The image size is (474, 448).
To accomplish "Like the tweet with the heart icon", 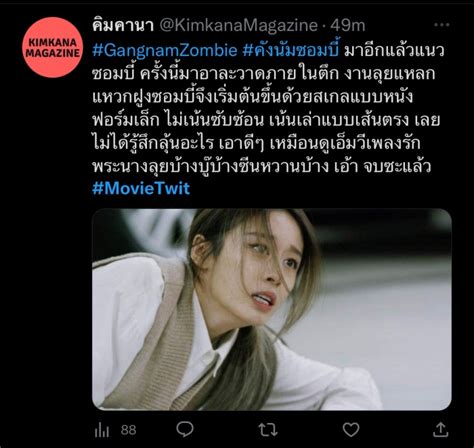I will click(351, 430).
